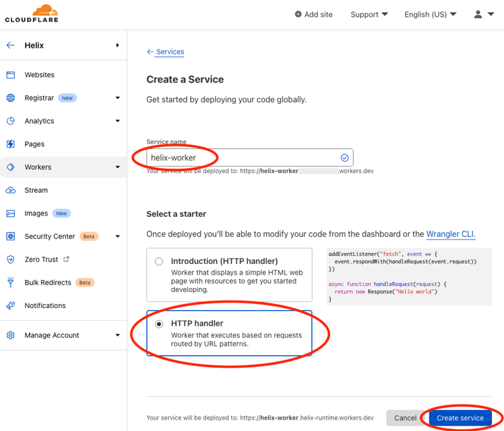
Task: Click the Cancel button
Action: (x=405, y=418)
